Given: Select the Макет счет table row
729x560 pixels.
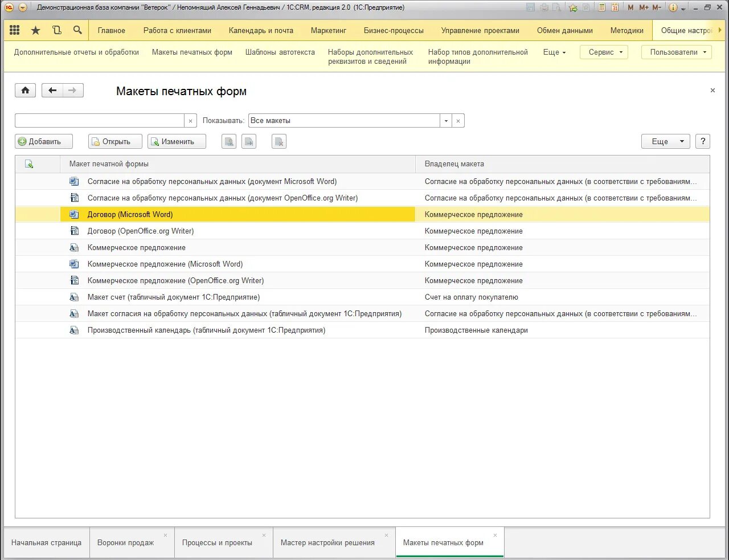Looking at the screenshot, I should [x=362, y=297].
